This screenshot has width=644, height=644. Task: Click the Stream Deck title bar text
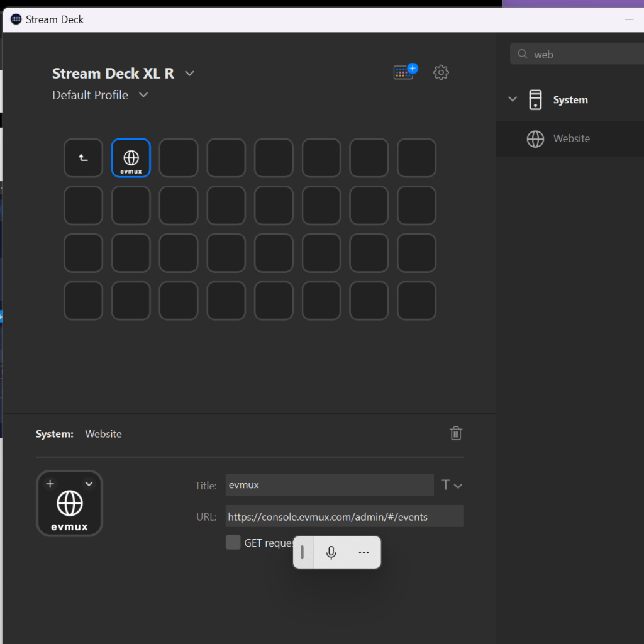pos(55,19)
